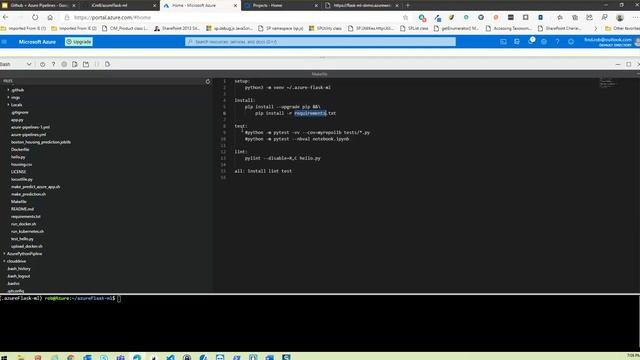This screenshot has width=640, height=360.
Task: Refresh the file explorer tree
Action: 208,82
